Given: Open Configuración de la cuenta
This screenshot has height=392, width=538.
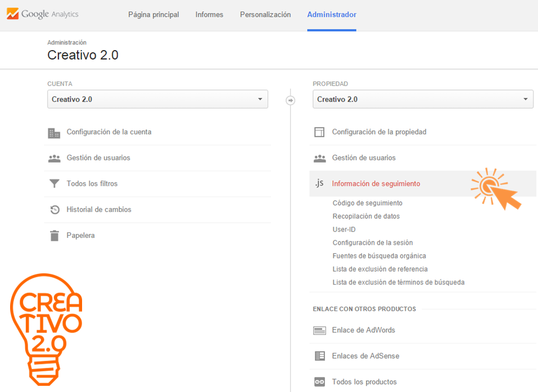Looking at the screenshot, I should (x=109, y=132).
